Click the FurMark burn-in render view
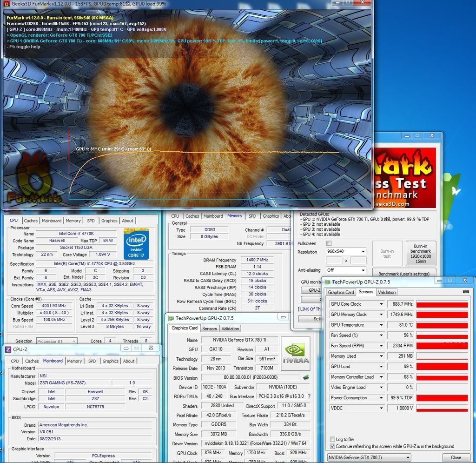This screenshot has height=463, width=476. tap(187, 108)
